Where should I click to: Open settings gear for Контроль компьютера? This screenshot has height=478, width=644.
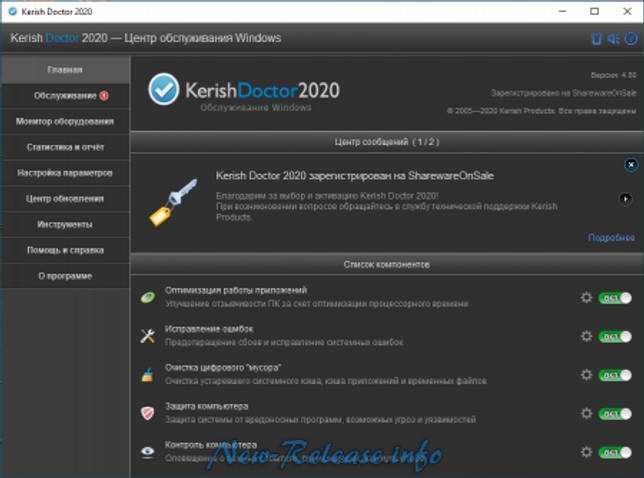(586, 452)
